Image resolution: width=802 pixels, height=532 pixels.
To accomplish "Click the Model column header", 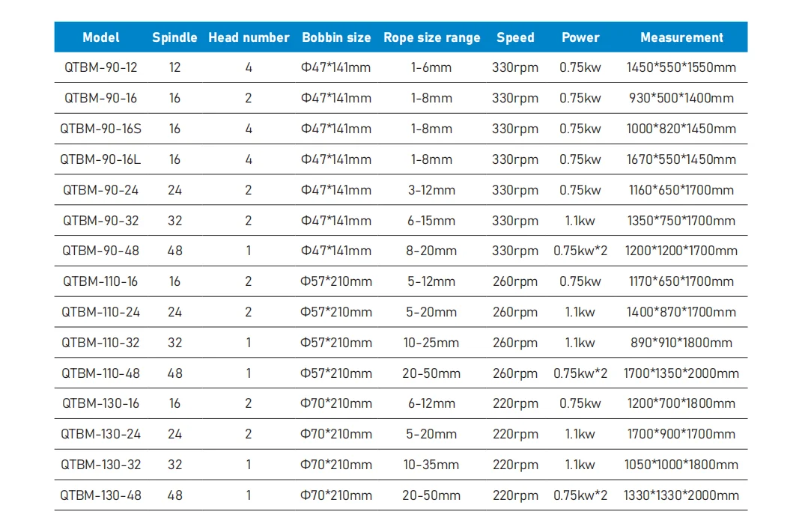I will [x=101, y=37].
